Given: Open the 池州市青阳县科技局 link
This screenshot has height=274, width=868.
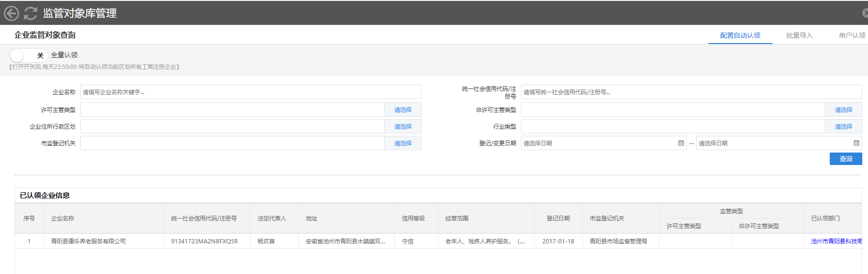Looking at the screenshot, I should coord(836,241).
